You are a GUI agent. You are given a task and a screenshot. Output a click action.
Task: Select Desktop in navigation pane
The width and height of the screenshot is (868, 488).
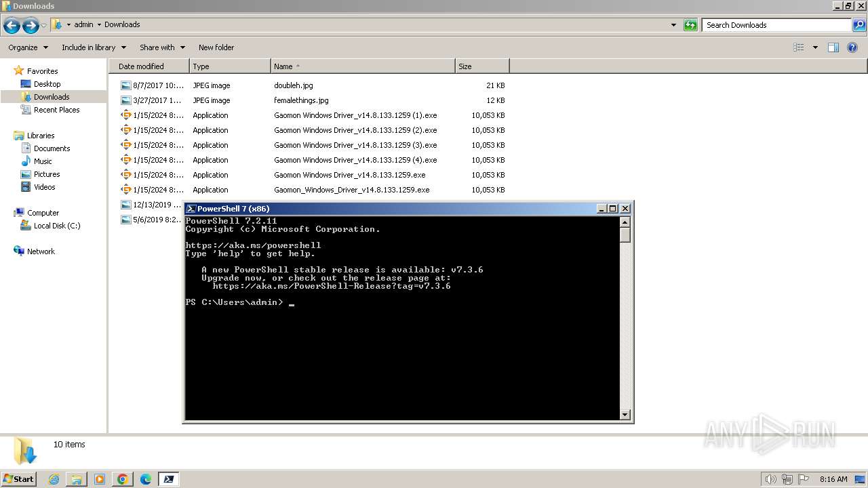point(47,84)
